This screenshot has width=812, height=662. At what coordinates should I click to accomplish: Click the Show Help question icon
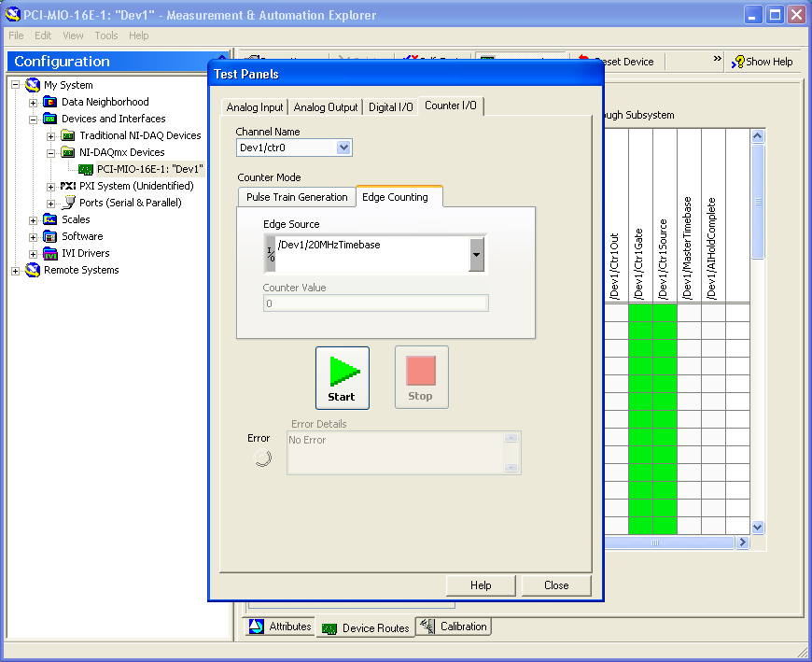coord(738,62)
